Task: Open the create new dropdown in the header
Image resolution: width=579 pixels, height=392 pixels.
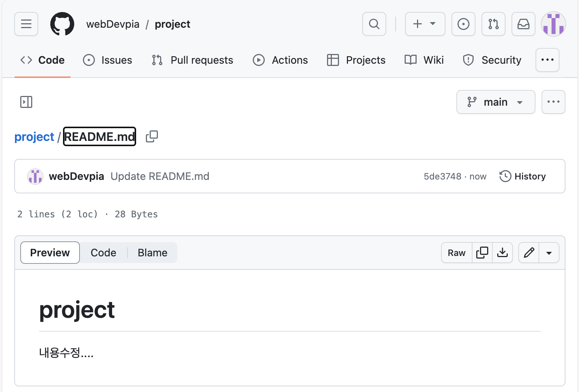Action: coord(424,24)
